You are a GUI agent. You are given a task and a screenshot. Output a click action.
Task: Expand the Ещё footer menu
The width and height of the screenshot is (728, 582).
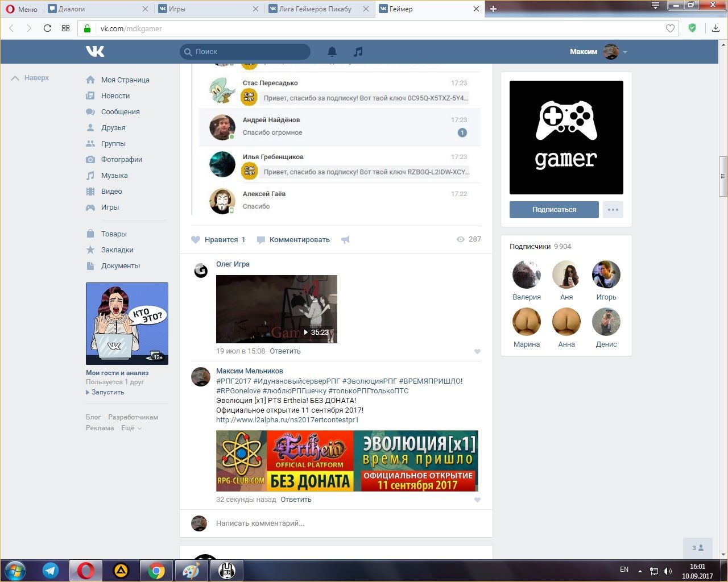[131, 428]
